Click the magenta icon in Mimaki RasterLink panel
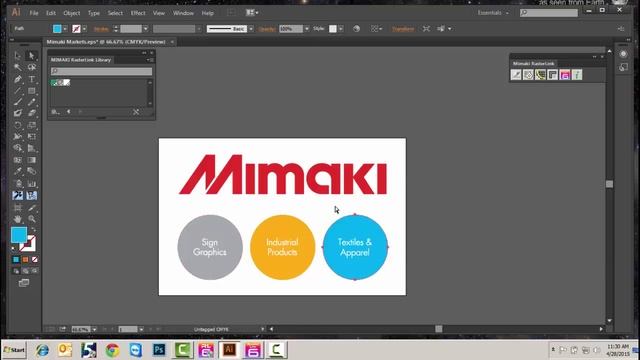This screenshot has width=640, height=360. point(565,75)
